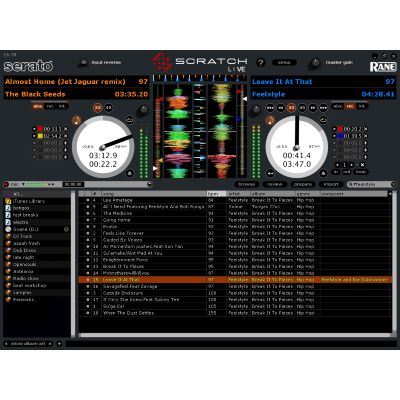Click in the feelstyle search field
Screen dimensions: 400x400
[x=372, y=184]
